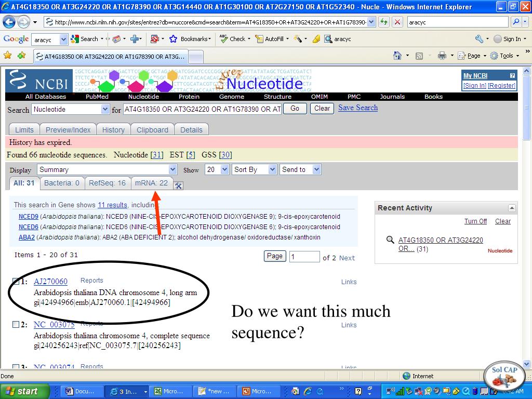Open the IE Page menu dropdown

coord(472,56)
